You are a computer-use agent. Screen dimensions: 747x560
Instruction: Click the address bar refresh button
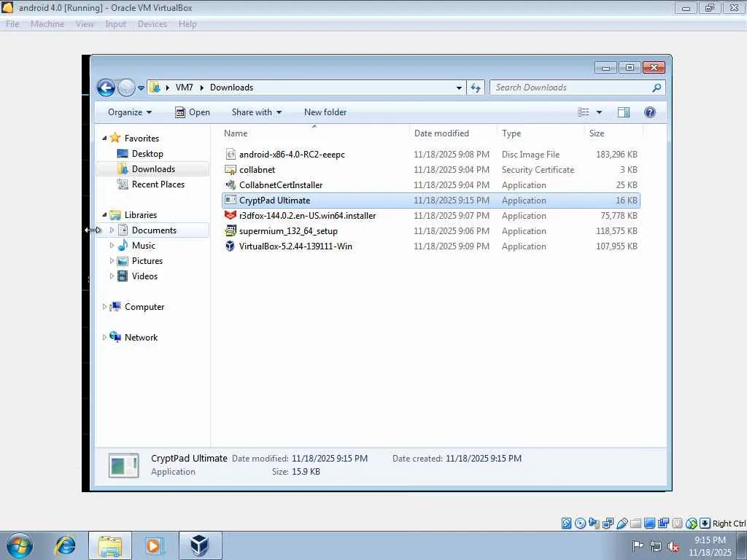point(476,87)
